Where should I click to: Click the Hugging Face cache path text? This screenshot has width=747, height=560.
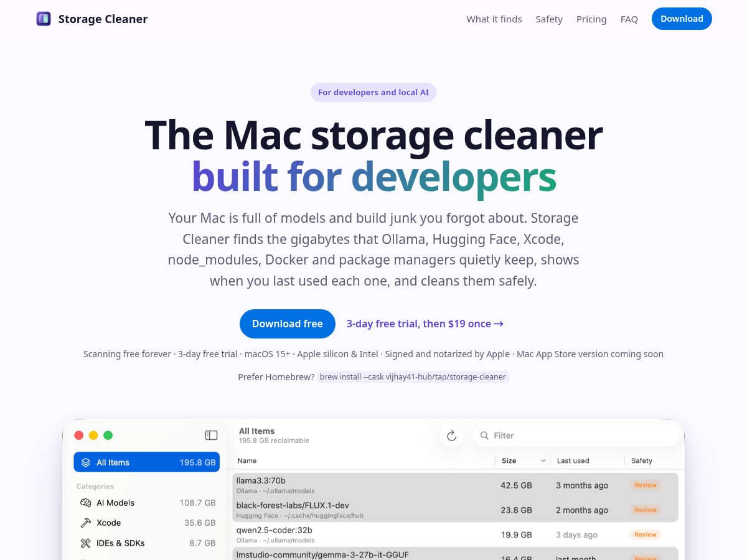click(300, 516)
